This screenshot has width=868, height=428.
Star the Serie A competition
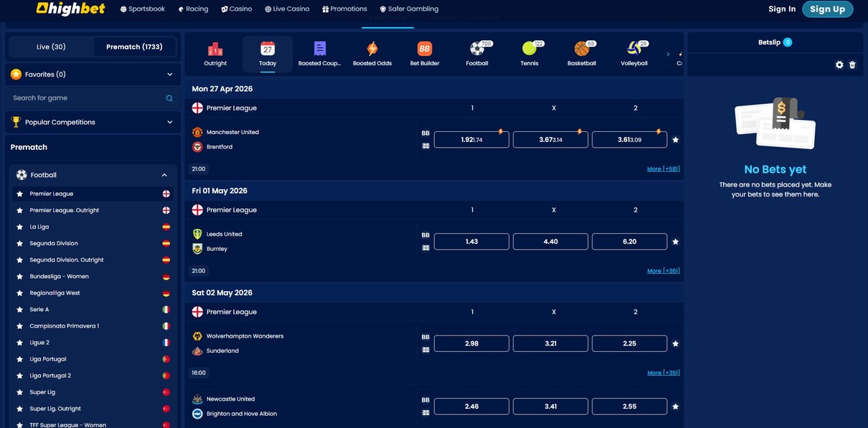(x=19, y=310)
